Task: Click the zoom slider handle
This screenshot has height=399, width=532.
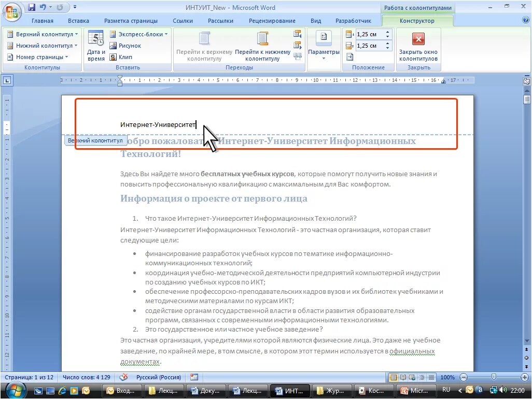Action: pyautogui.click(x=494, y=377)
